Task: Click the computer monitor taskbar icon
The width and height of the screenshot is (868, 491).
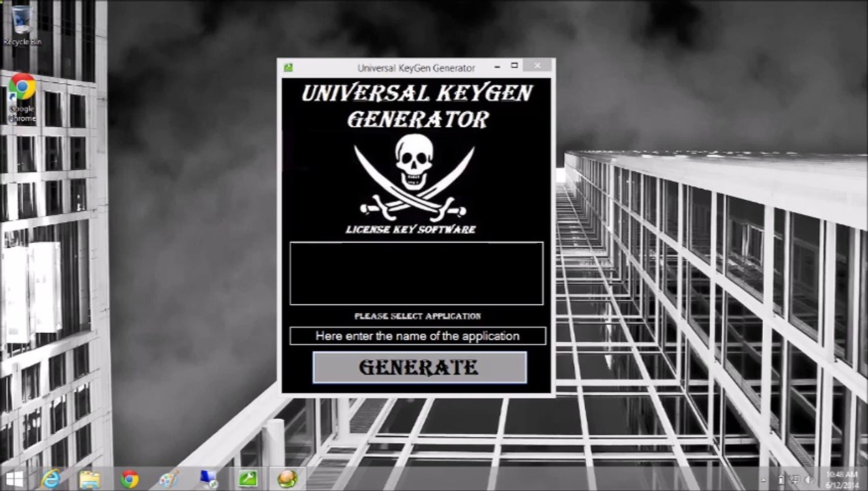Action: (x=208, y=479)
